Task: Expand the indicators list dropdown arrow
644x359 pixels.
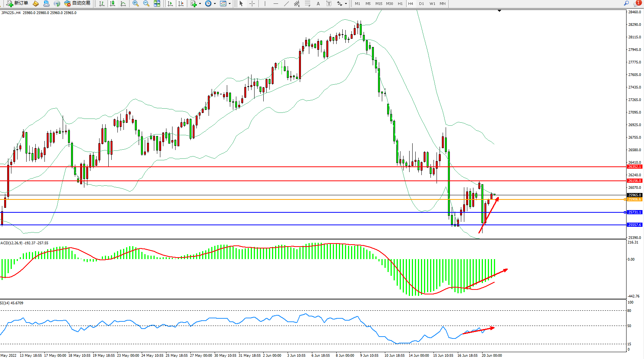Action: [200, 3]
